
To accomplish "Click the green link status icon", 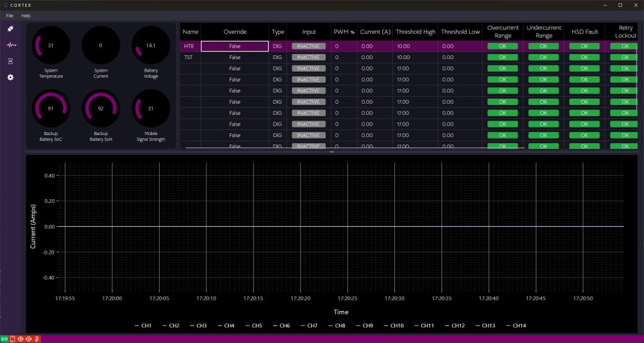I will 4,339.
